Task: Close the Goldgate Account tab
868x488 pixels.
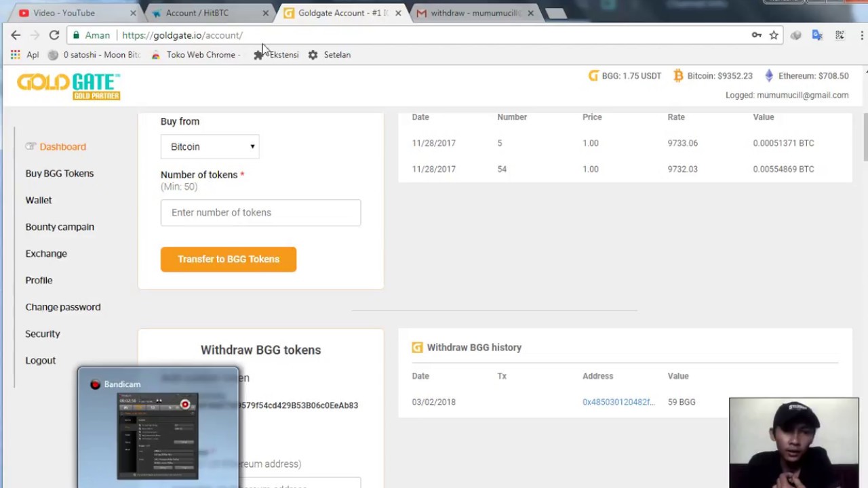Action: (x=398, y=13)
